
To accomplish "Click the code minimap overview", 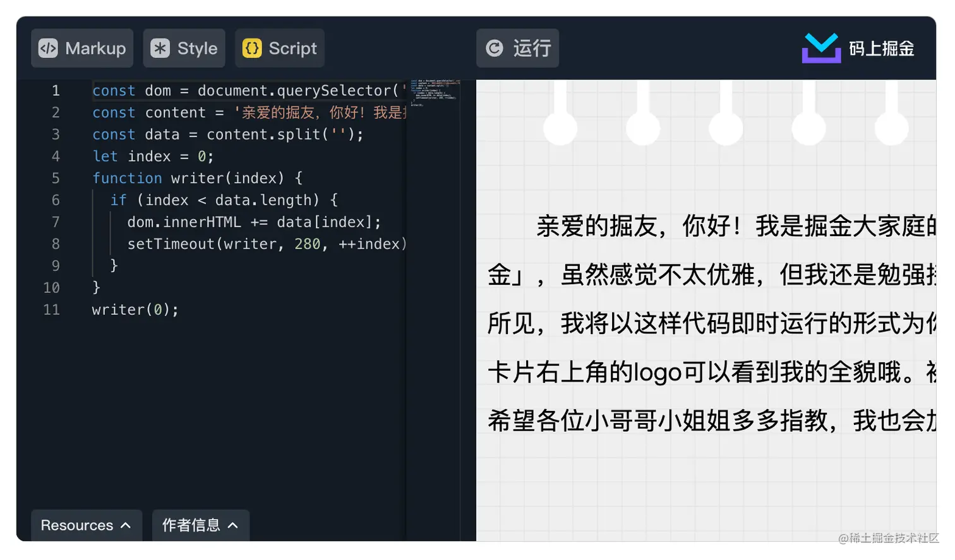I will [434, 93].
